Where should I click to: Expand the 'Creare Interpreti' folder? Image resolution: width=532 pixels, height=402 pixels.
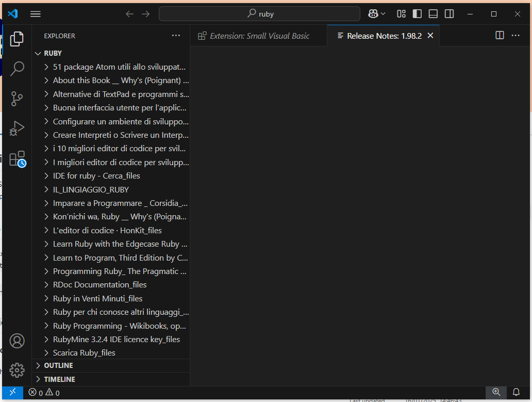pos(111,135)
